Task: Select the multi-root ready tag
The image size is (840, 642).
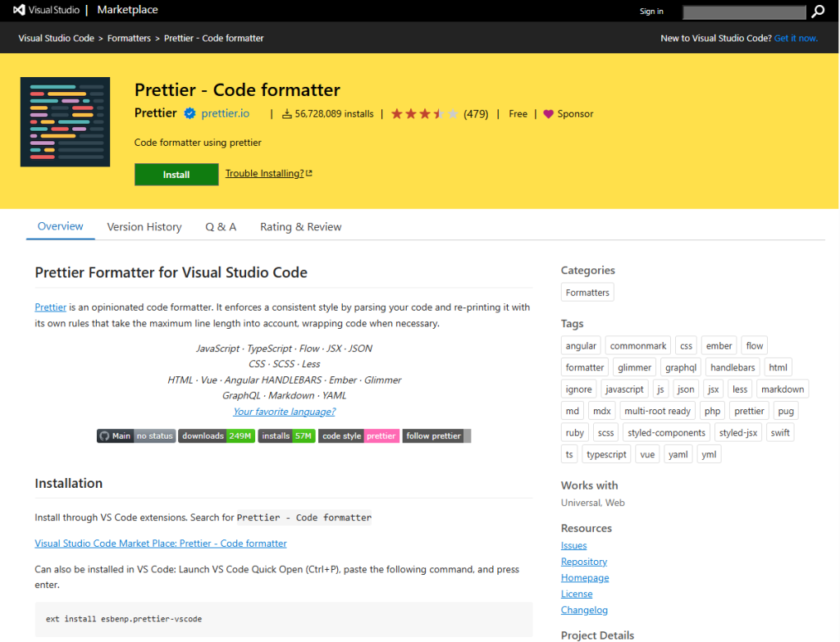Action: pos(657,411)
